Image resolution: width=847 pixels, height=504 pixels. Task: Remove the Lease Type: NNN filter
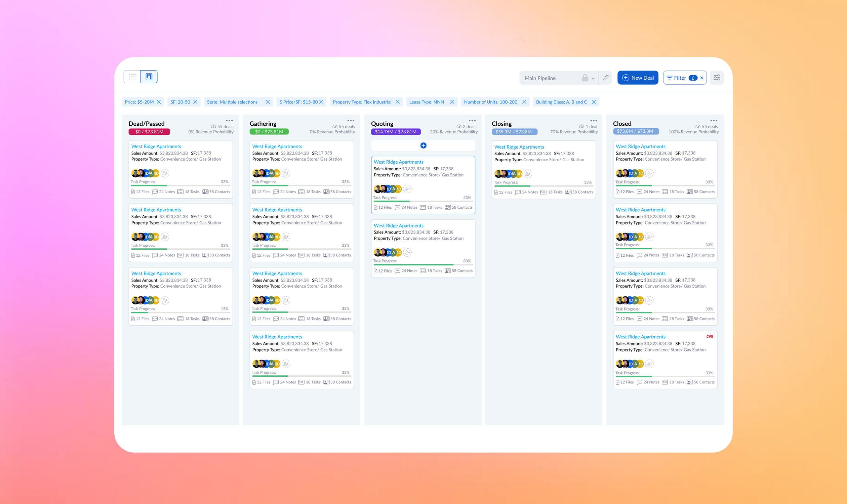[452, 102]
